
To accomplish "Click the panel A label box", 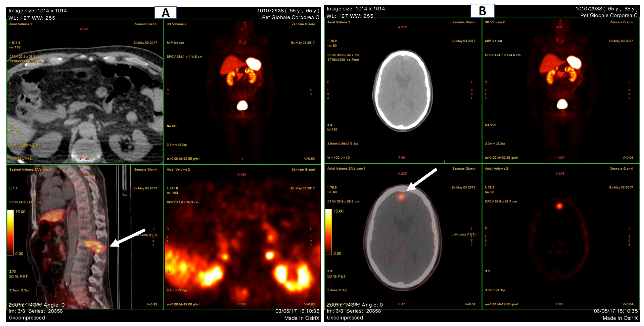I will [x=166, y=13].
